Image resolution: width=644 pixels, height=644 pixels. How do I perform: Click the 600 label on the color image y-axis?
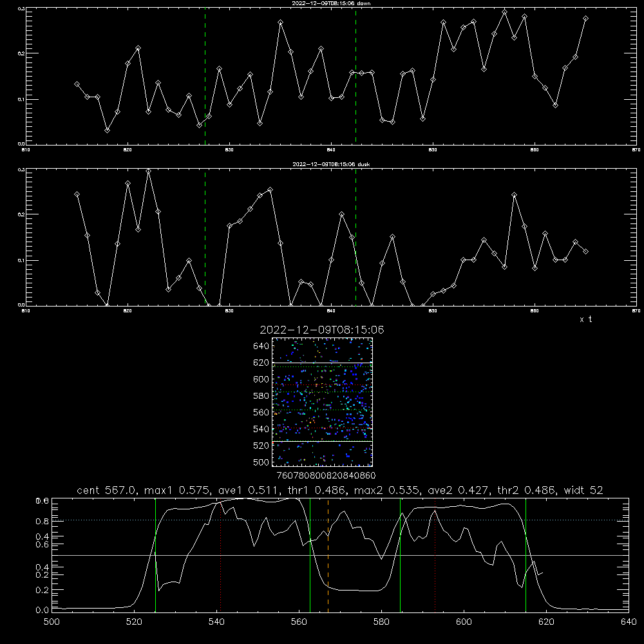pyautogui.click(x=261, y=379)
